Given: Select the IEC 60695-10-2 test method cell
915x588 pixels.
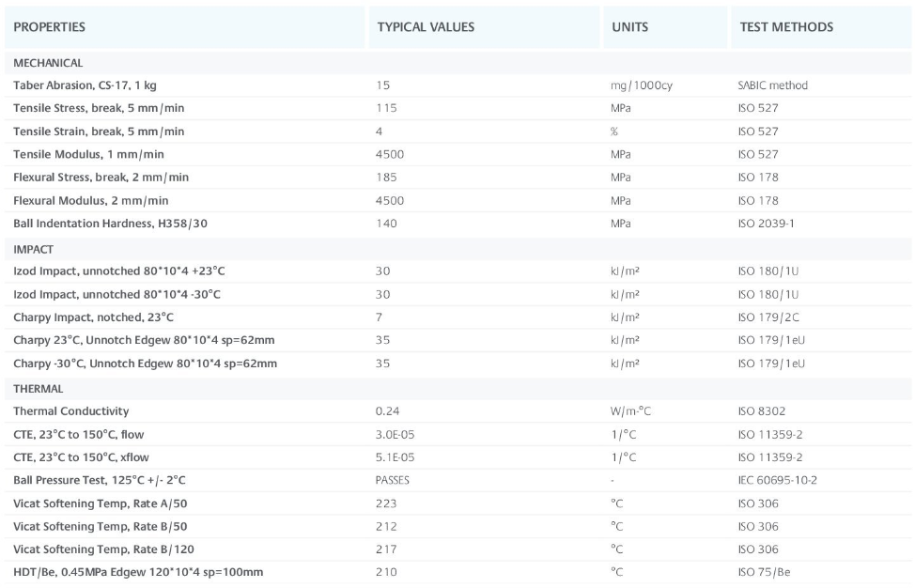Looking at the screenshot, I should point(777,480).
